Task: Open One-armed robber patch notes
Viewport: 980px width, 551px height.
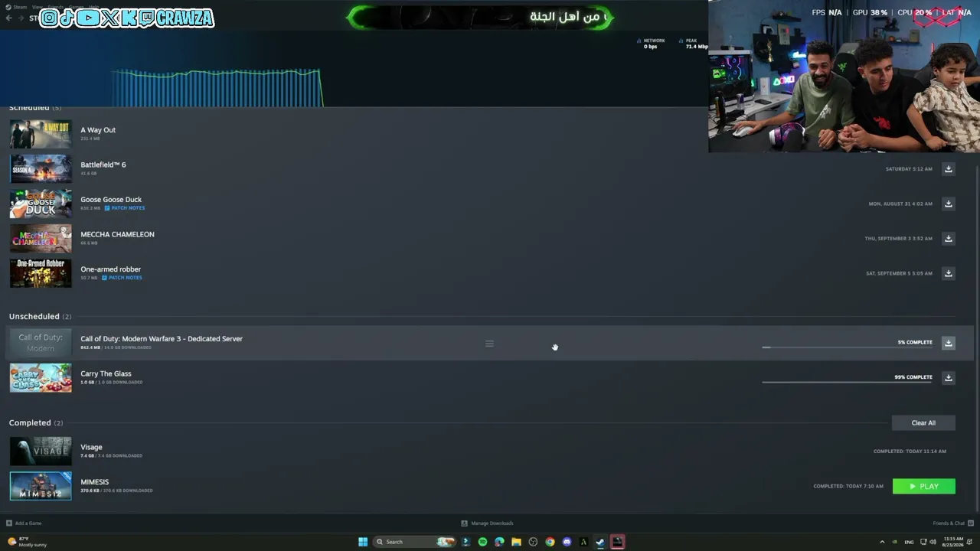Action: (122, 278)
